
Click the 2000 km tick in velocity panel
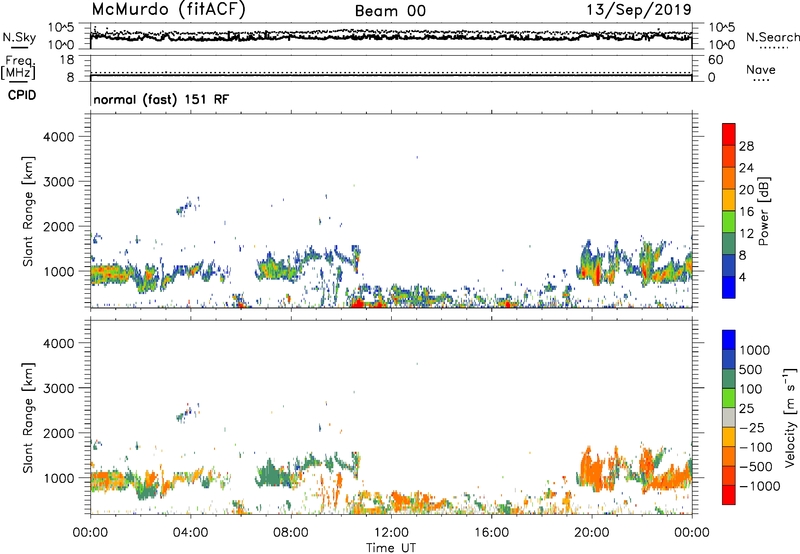(x=59, y=433)
